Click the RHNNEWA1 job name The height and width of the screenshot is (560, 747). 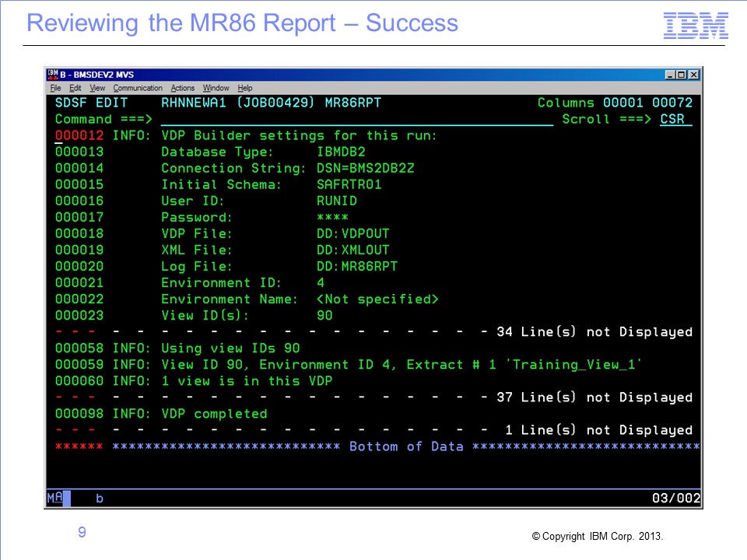(194, 103)
